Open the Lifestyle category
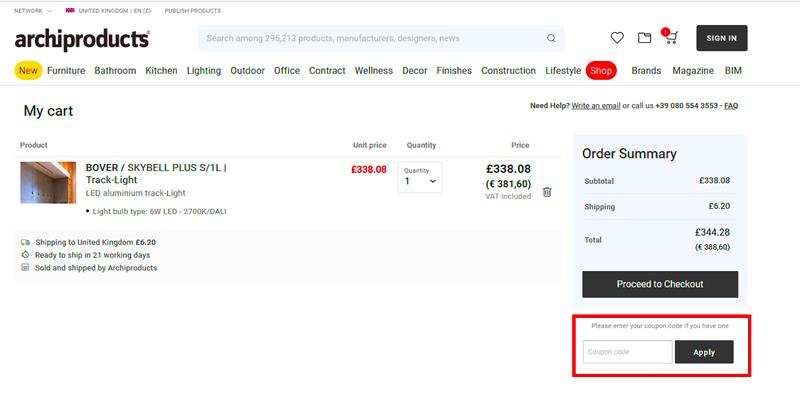 pos(563,71)
